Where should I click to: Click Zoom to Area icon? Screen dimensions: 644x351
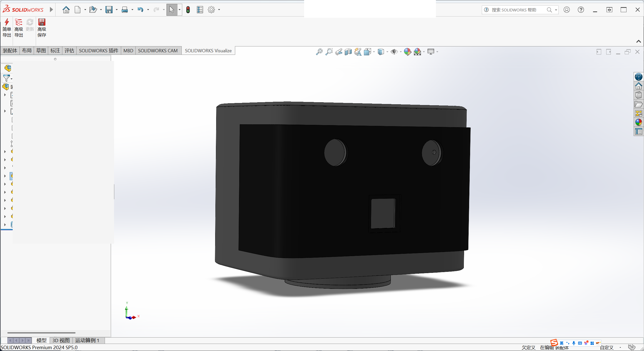pos(329,52)
